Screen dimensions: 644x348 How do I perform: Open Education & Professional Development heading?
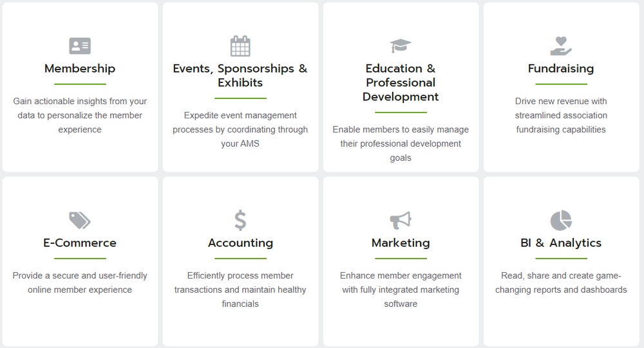click(x=401, y=83)
